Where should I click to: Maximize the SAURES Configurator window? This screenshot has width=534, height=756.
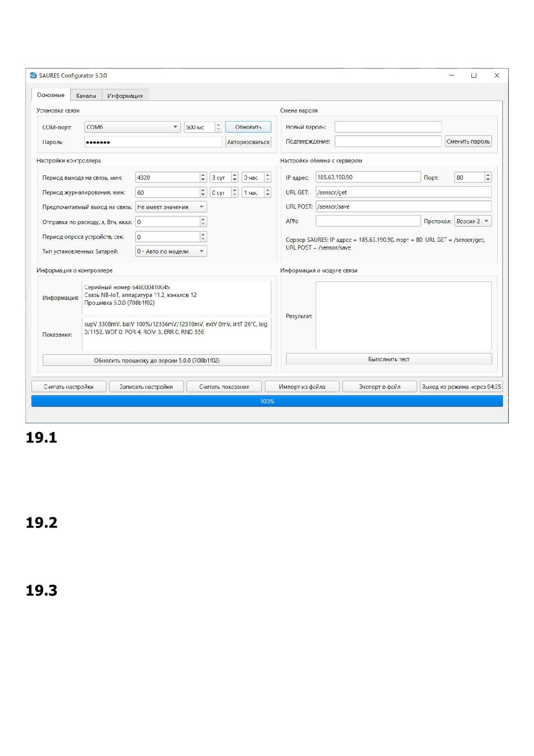click(x=474, y=75)
